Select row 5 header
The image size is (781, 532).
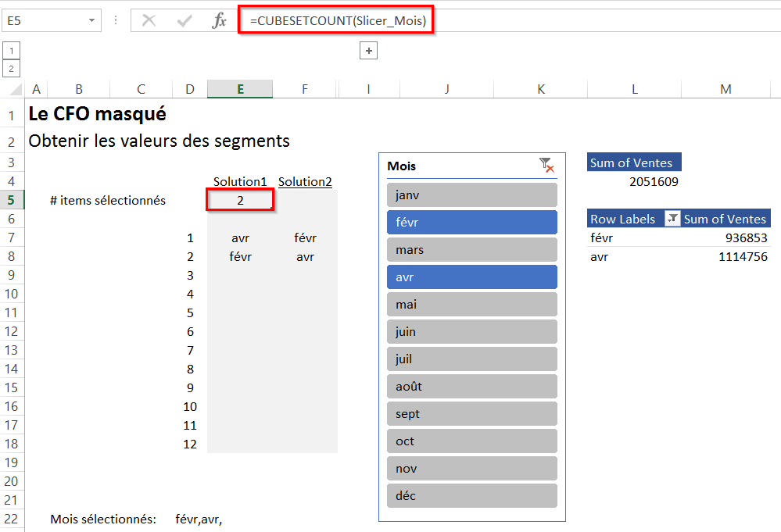coord(12,200)
